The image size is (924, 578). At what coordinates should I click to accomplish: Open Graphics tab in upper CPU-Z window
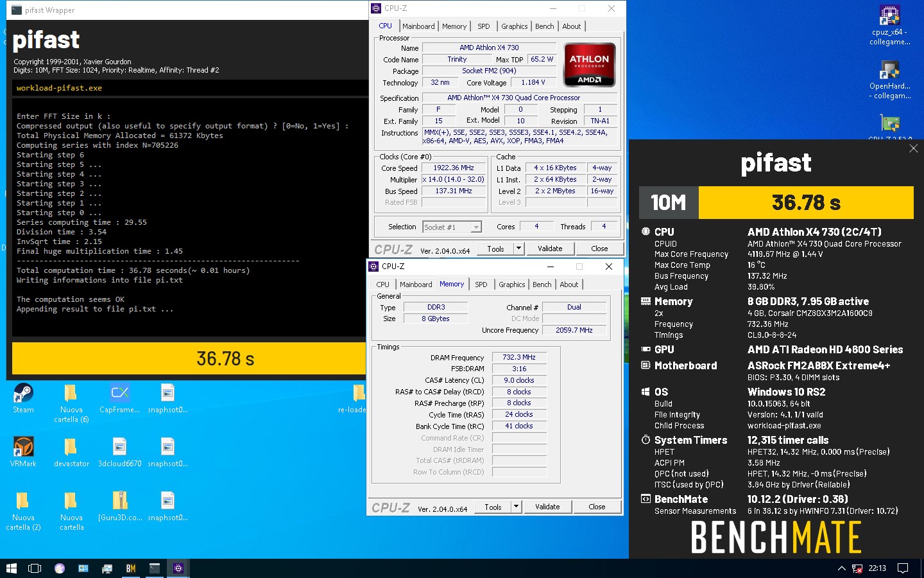pos(515,26)
